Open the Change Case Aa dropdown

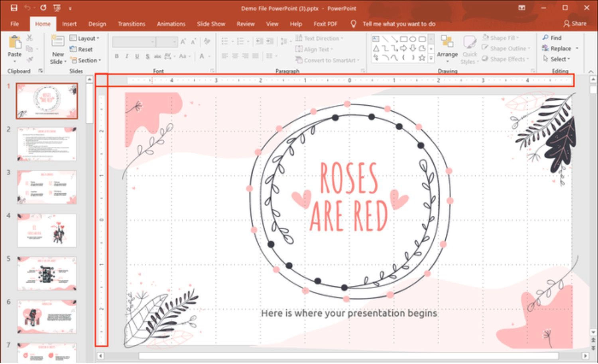184,56
